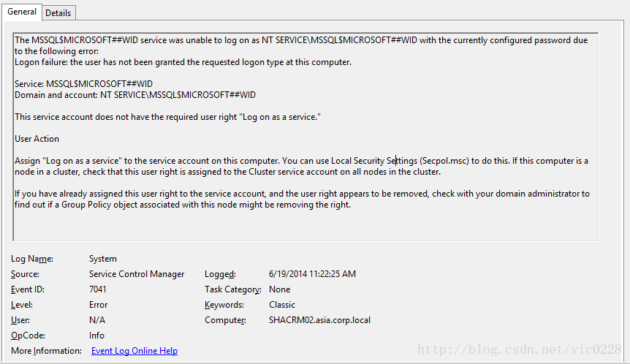Screen dimensions: 630x364
Task: Click the "Computer:" label
Action: (225, 320)
